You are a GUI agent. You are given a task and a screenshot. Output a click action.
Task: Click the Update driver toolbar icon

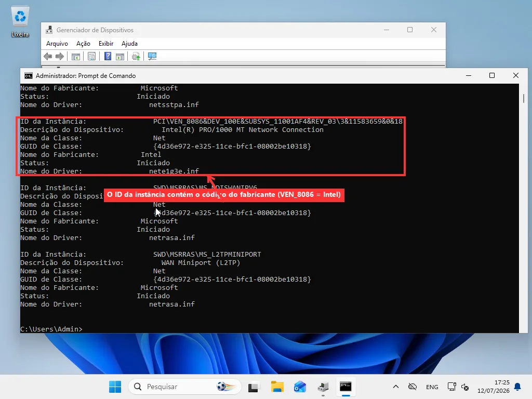click(136, 56)
